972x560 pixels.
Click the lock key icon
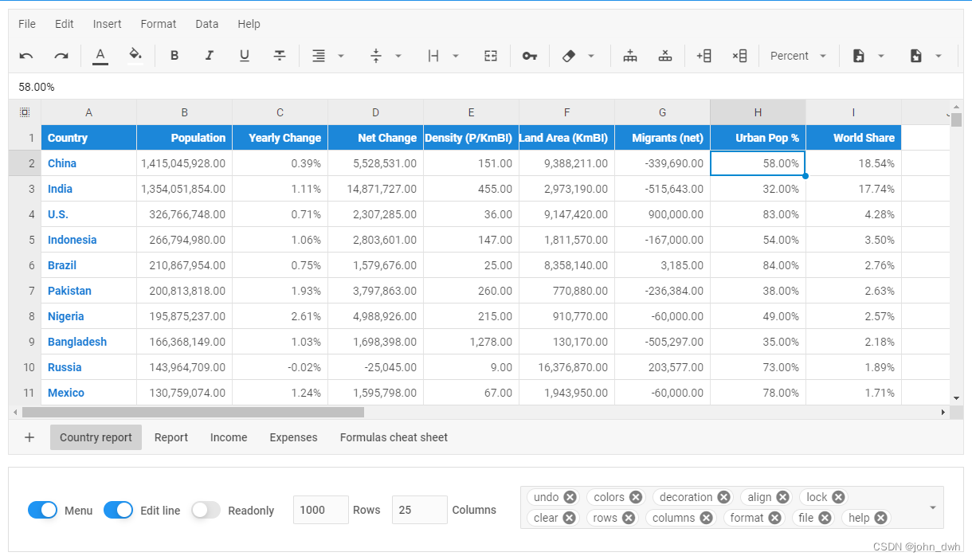530,56
